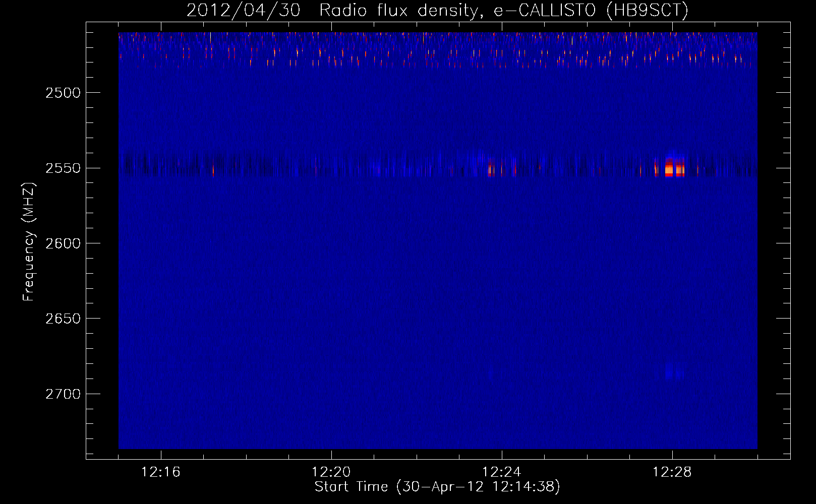Click the 2500 frequency tick label
The height and width of the screenshot is (504, 816).
point(63,93)
